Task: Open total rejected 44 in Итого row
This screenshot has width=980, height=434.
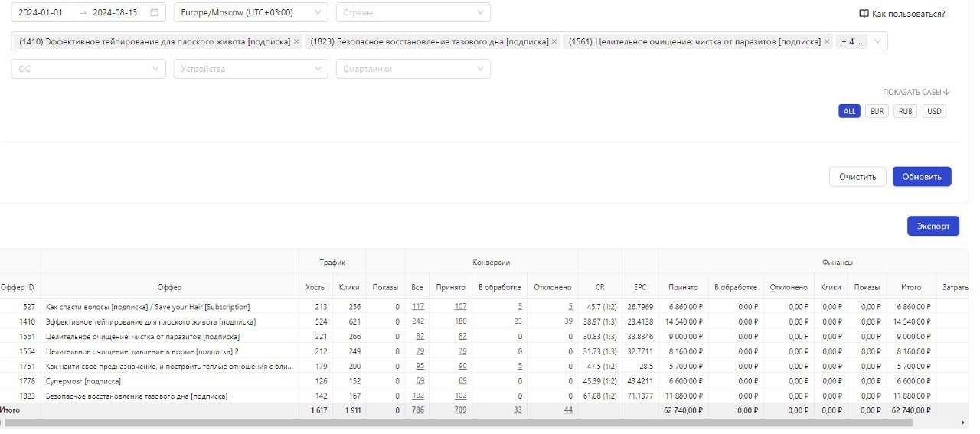Action: [568, 410]
